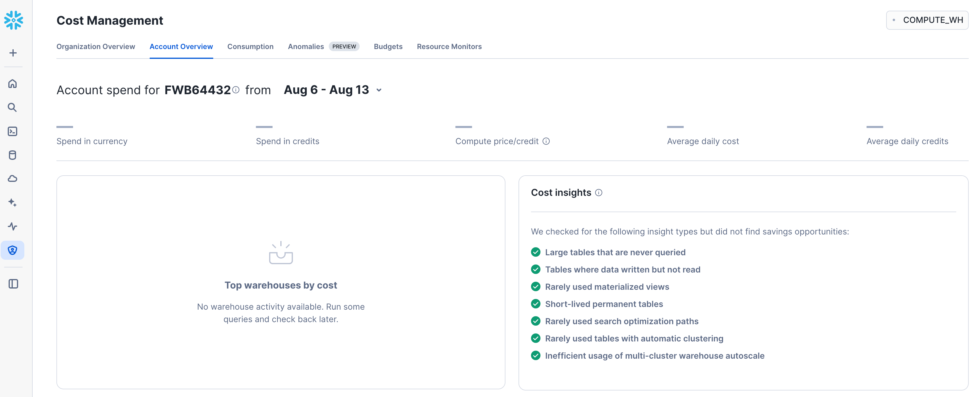Open the Data database cylinder icon
The height and width of the screenshot is (397, 980).
[12, 155]
